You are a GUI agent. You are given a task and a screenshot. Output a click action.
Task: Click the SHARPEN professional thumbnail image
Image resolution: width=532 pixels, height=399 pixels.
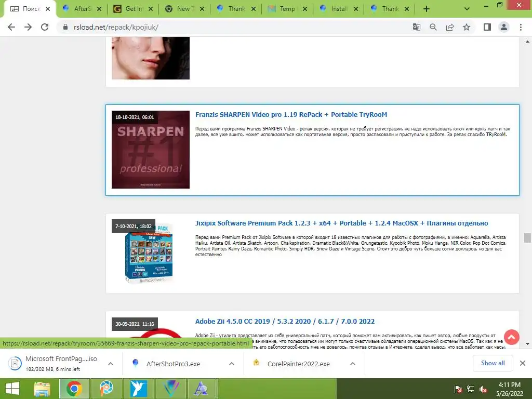coord(151,150)
